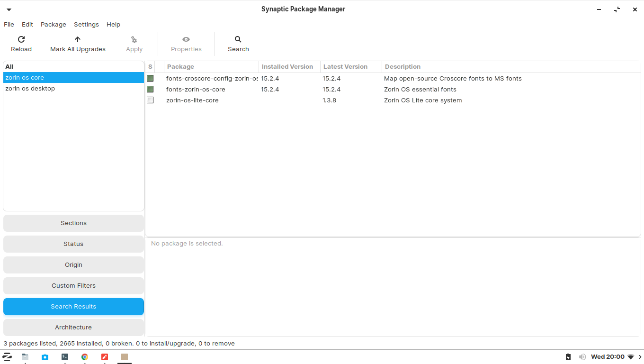This screenshot has width=644, height=364.
Task: Open the Terminal taskbar icon
Action: [65, 357]
